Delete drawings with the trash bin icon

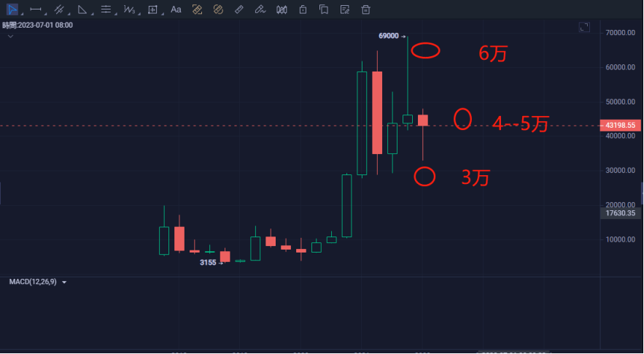click(x=365, y=9)
